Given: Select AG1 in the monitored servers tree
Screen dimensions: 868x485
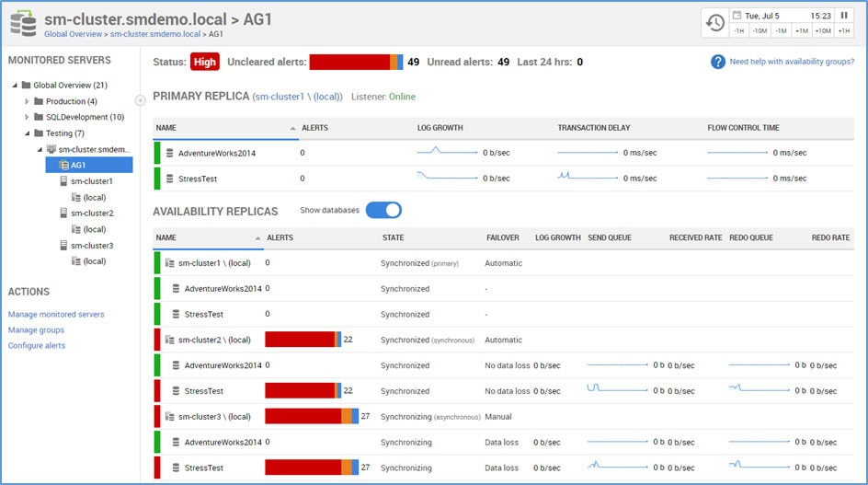Looking at the screenshot, I should pyautogui.click(x=89, y=165).
